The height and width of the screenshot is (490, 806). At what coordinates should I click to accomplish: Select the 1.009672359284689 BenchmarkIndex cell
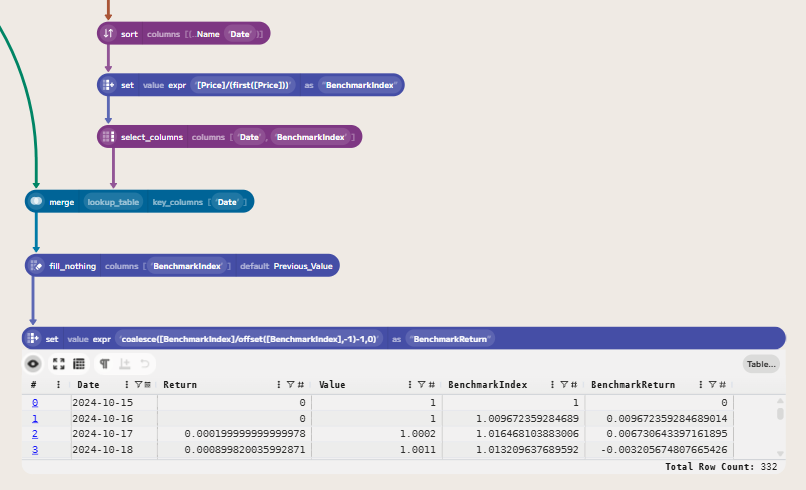click(514, 419)
